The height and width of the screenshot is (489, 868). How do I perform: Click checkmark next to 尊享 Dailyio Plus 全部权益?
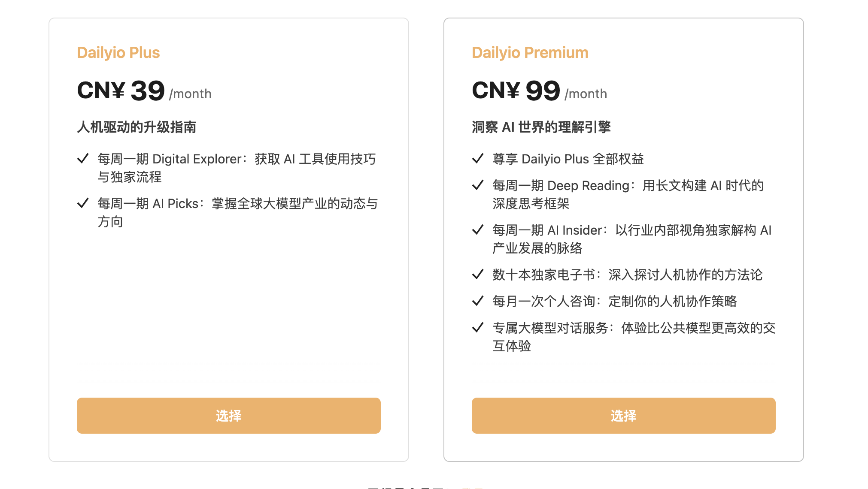point(478,159)
